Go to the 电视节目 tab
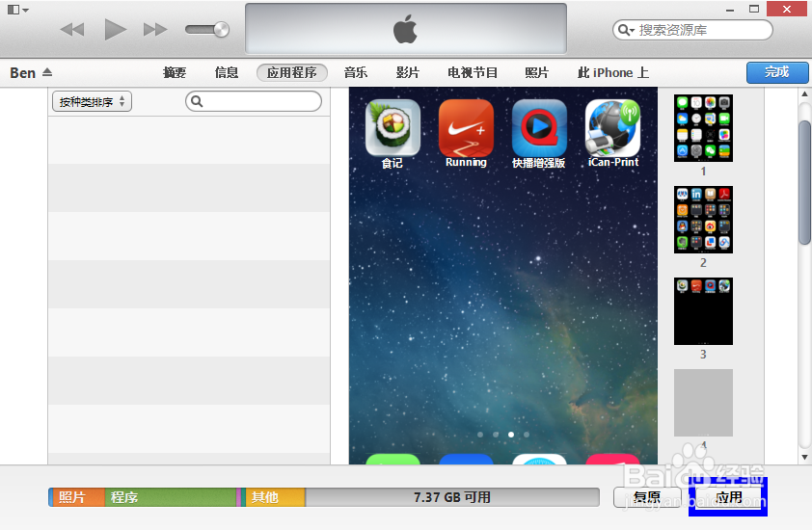 pyautogui.click(x=473, y=73)
